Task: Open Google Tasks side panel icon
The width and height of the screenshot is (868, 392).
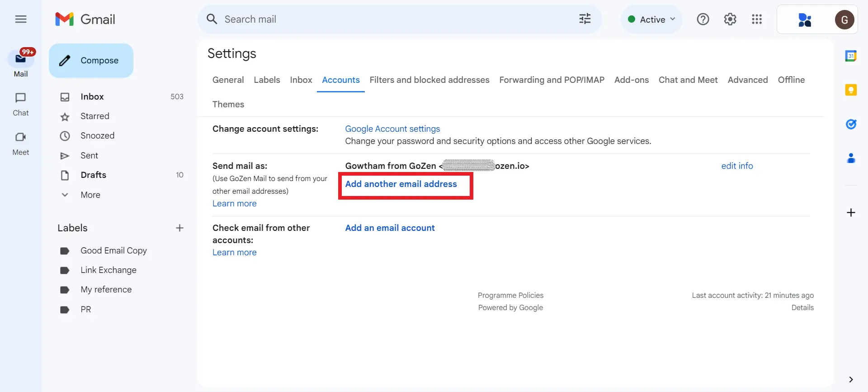Action: click(x=851, y=124)
